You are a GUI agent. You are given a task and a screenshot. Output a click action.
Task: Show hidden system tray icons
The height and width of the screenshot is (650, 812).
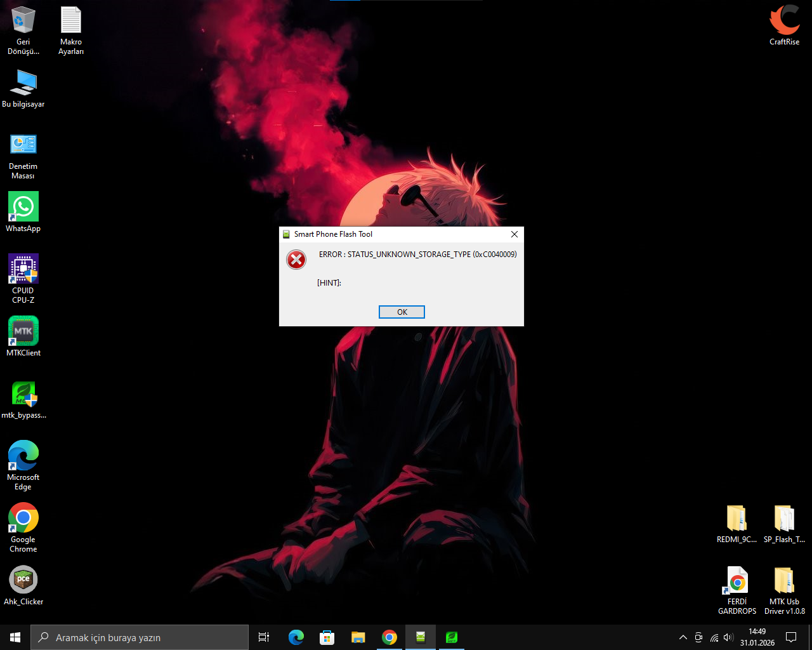(683, 637)
